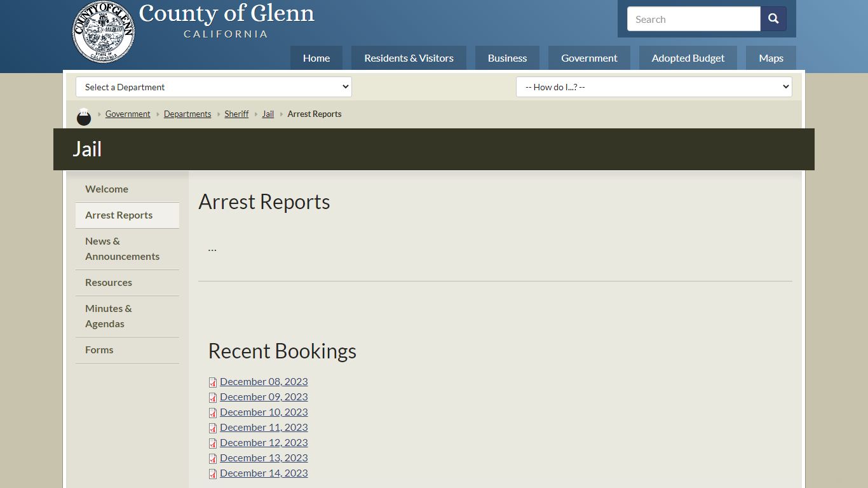The image size is (868, 488).
Task: Open the December 08, 2023 booking link
Action: point(264,381)
